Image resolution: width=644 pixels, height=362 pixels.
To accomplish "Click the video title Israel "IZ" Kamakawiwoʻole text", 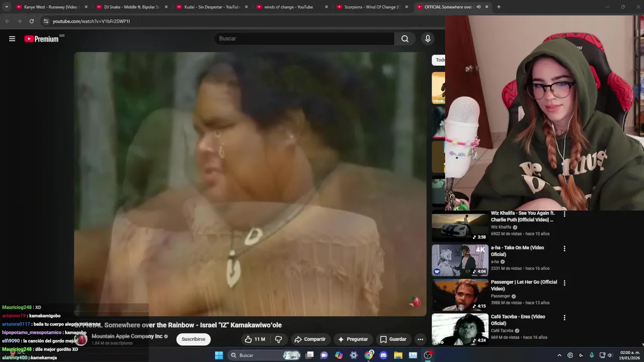I will 240,325.
